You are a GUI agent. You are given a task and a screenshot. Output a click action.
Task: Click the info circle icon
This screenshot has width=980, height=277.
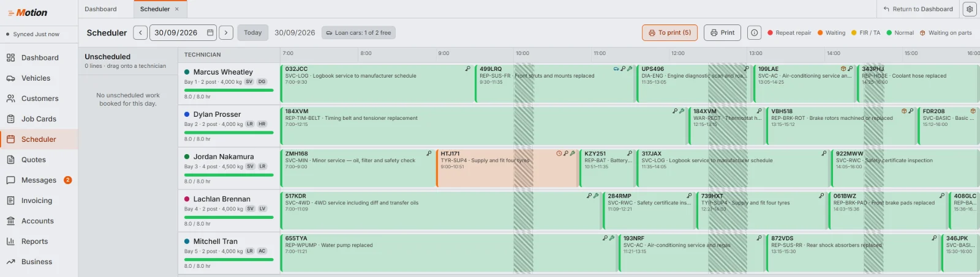pyautogui.click(x=755, y=33)
